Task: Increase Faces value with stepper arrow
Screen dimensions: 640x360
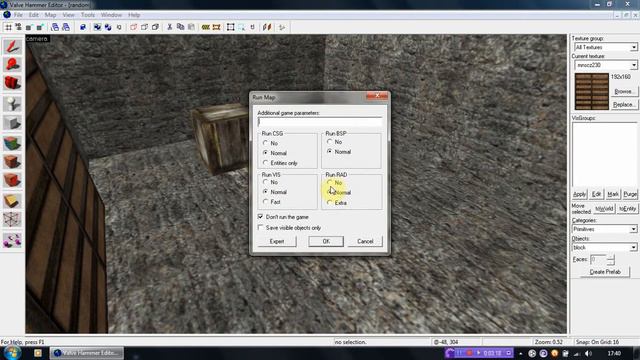Action: click(611, 257)
